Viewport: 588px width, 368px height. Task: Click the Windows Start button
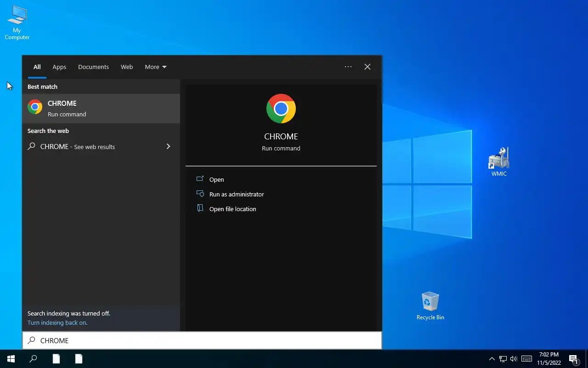click(11, 359)
